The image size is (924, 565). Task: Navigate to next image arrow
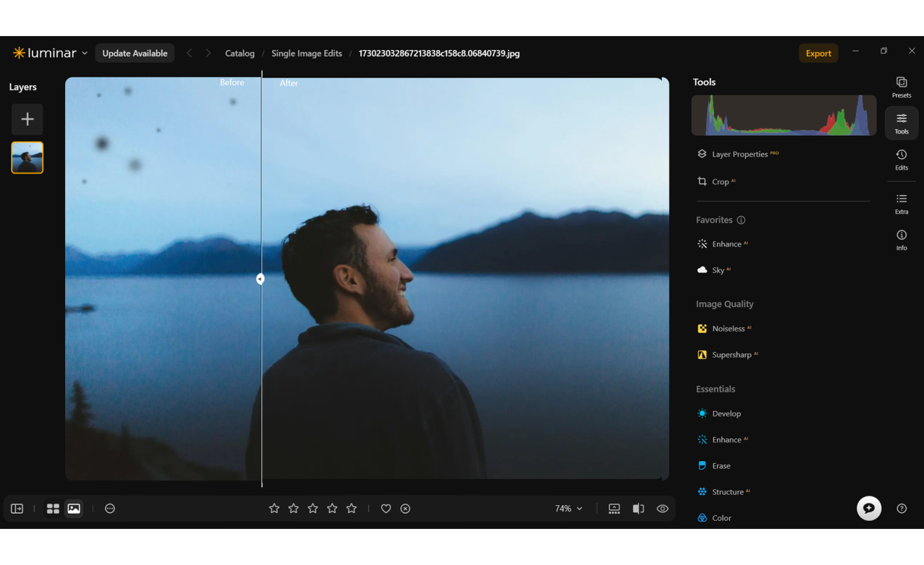208,53
